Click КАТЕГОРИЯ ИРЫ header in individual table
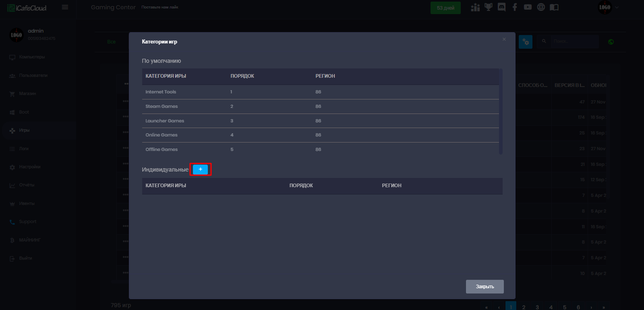This screenshot has height=310, width=644. [x=166, y=186]
